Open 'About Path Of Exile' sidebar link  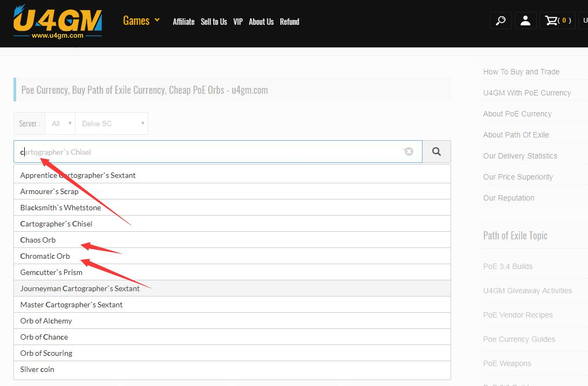click(x=516, y=135)
